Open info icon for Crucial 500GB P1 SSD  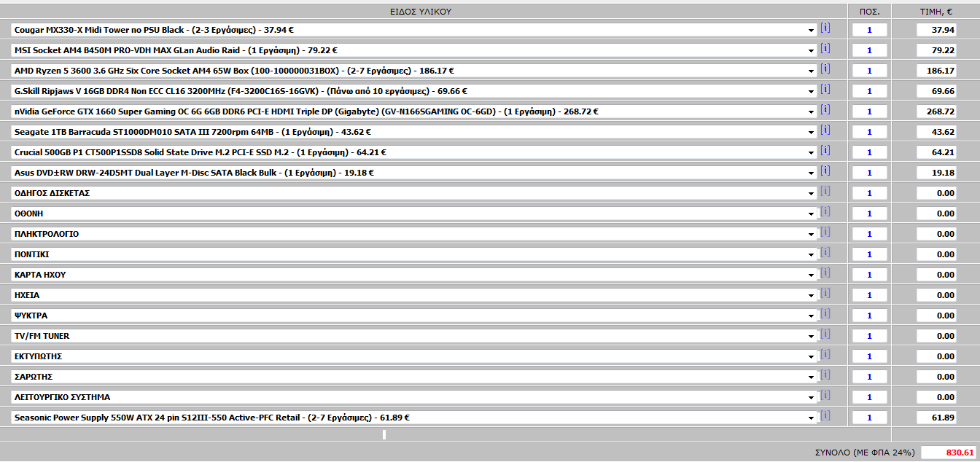point(825,151)
